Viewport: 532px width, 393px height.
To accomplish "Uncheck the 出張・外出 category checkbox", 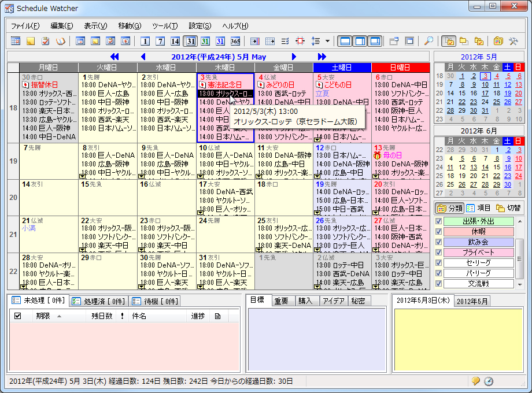I will (438, 222).
